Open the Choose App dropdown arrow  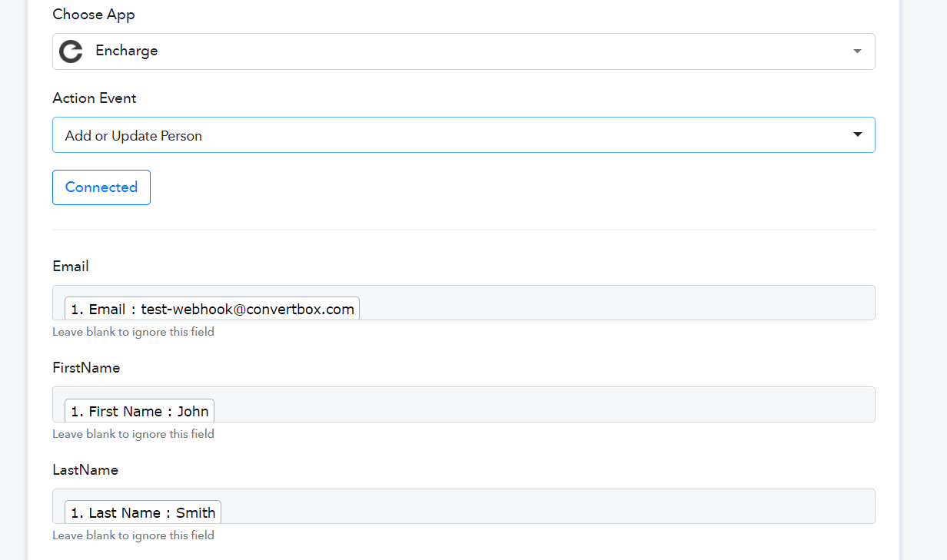click(857, 51)
